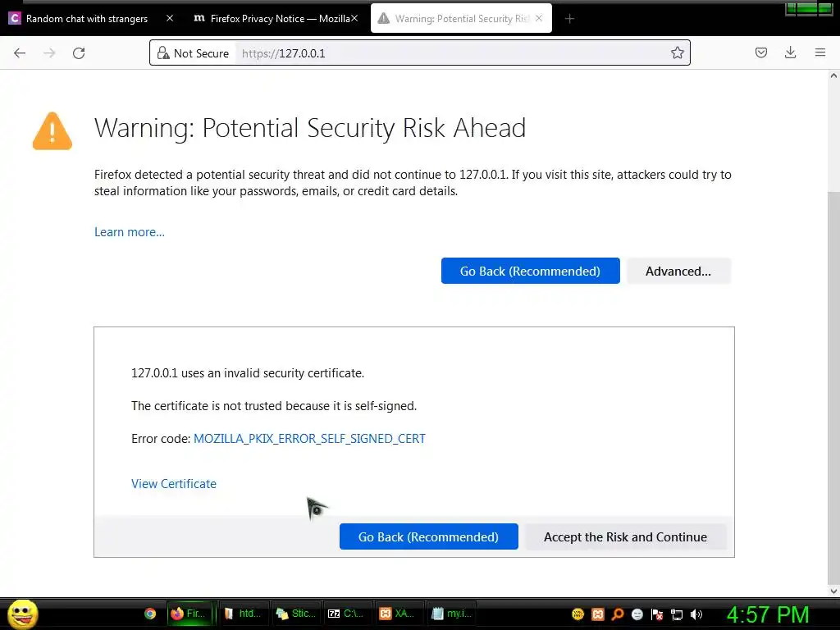
Task: Open the Firefox hamburger menu
Action: pos(820,53)
